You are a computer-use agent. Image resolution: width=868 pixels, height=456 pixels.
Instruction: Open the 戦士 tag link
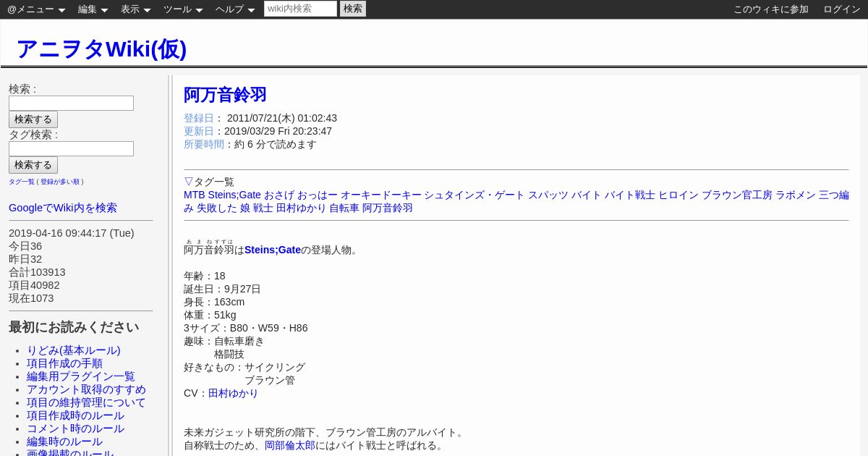pos(263,208)
